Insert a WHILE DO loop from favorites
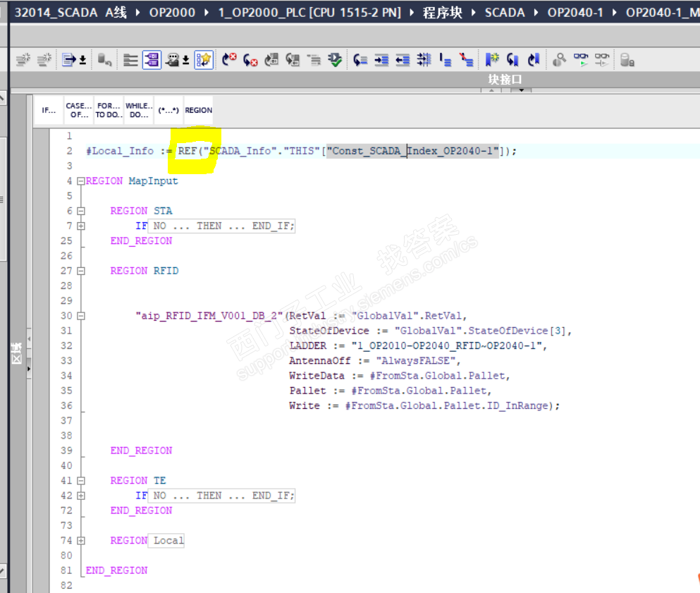The width and height of the screenshot is (700, 593). (139, 110)
